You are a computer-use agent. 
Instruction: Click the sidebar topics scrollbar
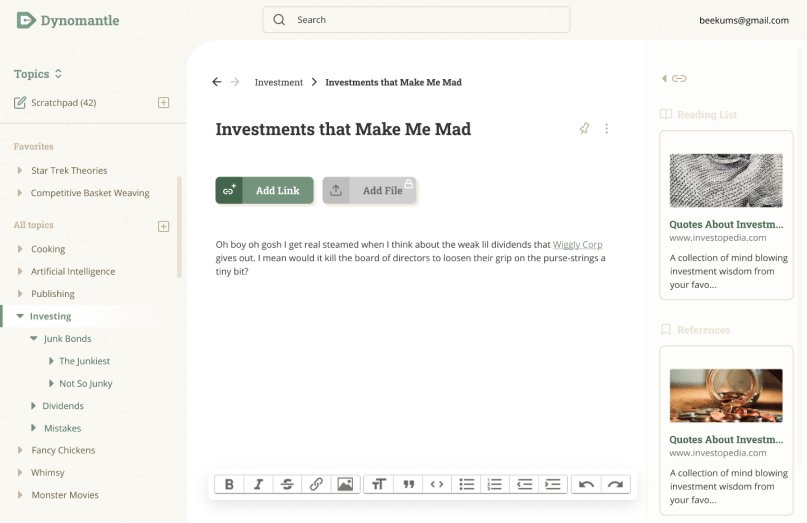(x=179, y=227)
